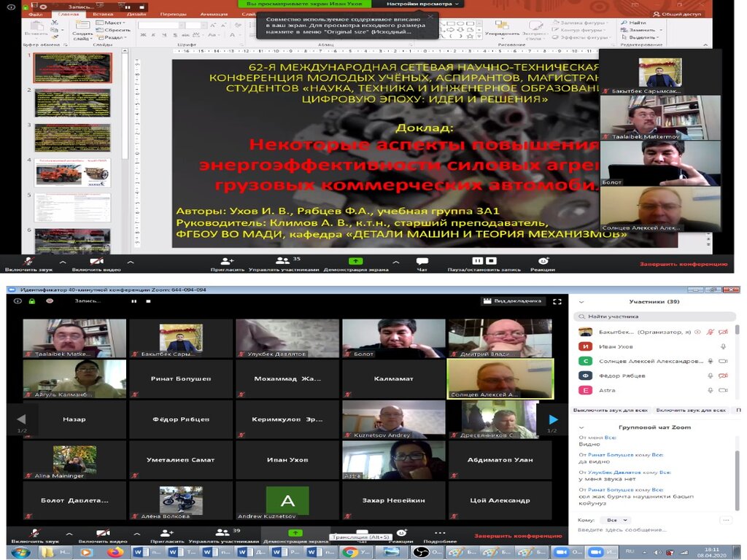The image size is (747, 560).
Task: Open audio options caret in upper toolbar
Action: tap(63, 262)
